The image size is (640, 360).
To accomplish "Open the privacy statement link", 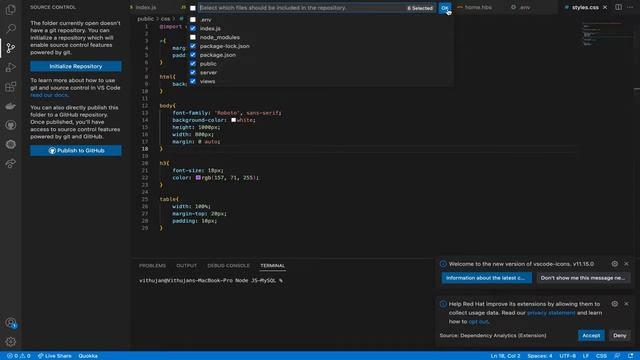I will coord(551,313).
